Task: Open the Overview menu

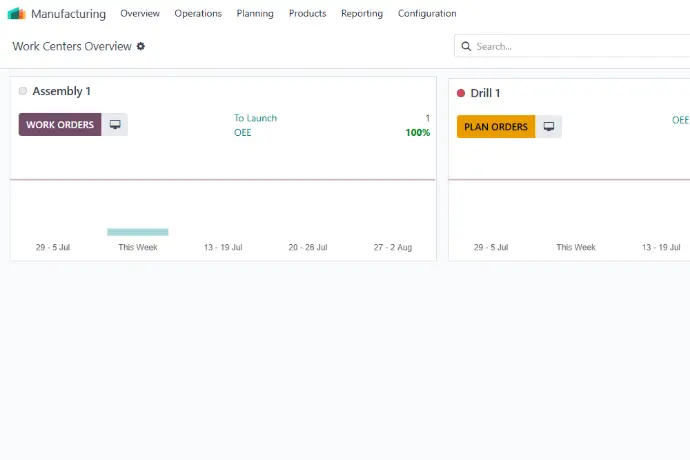Action: point(140,14)
